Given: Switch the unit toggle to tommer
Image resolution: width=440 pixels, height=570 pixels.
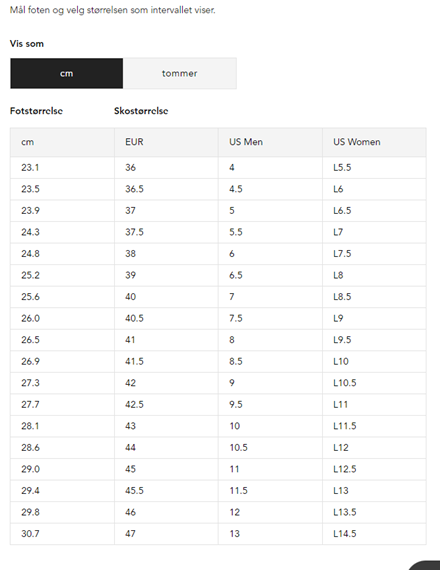Looking at the screenshot, I should pyautogui.click(x=180, y=73).
